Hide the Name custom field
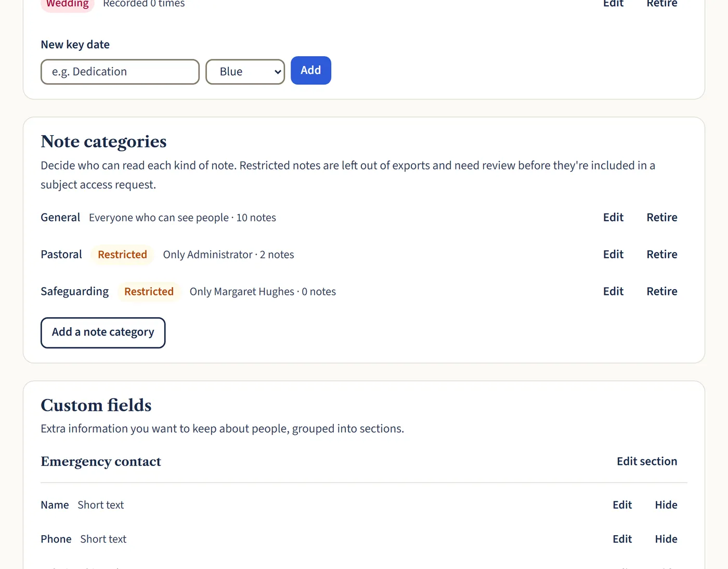 (x=666, y=505)
